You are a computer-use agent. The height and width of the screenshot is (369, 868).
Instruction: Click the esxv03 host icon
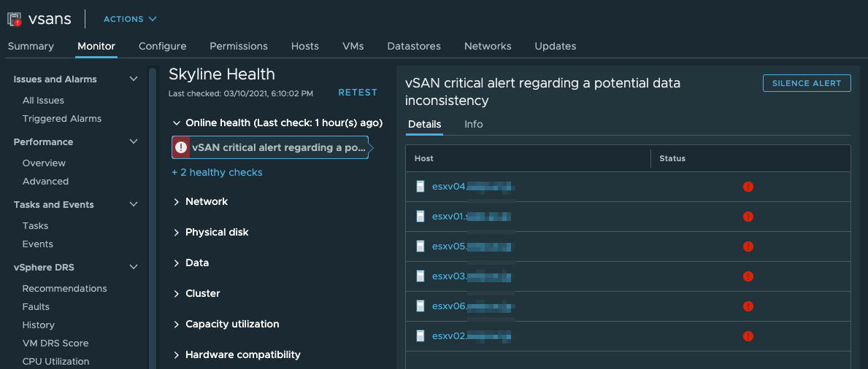[420, 276]
